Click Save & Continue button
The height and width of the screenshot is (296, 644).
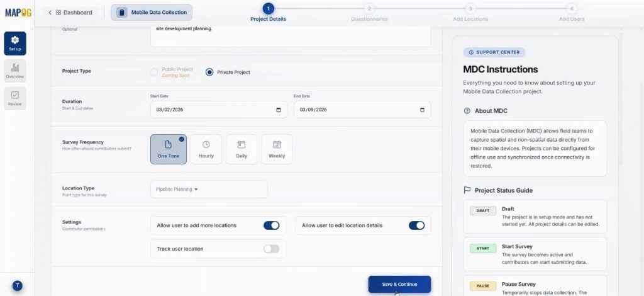point(399,284)
